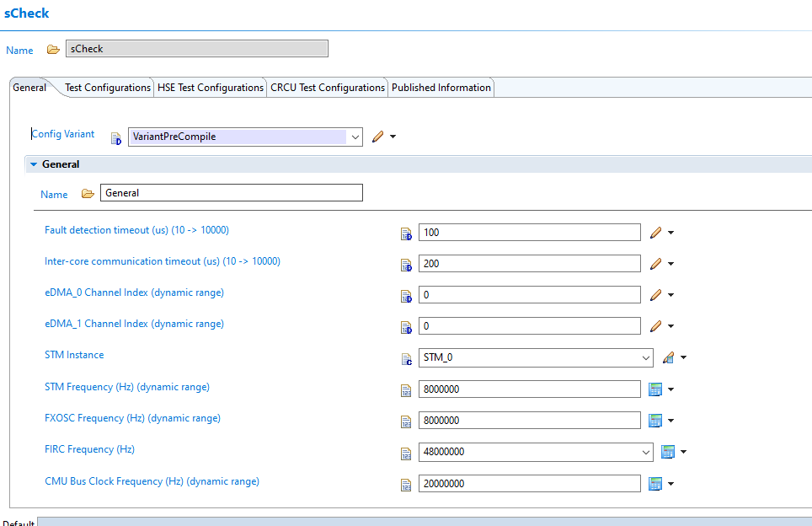Click the calculator icon for CMU Bus Clock Frequency
This screenshot has height=526, width=812.
655,484
